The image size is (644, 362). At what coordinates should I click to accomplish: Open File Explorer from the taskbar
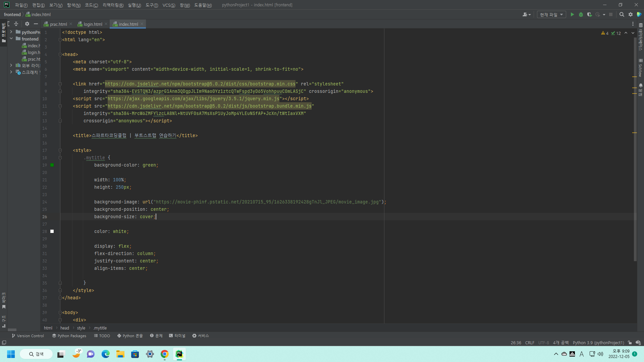[120, 354]
